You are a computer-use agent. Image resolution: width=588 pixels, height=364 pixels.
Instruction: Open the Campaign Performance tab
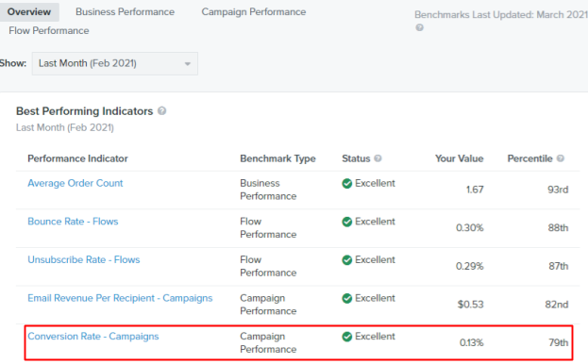coord(254,12)
